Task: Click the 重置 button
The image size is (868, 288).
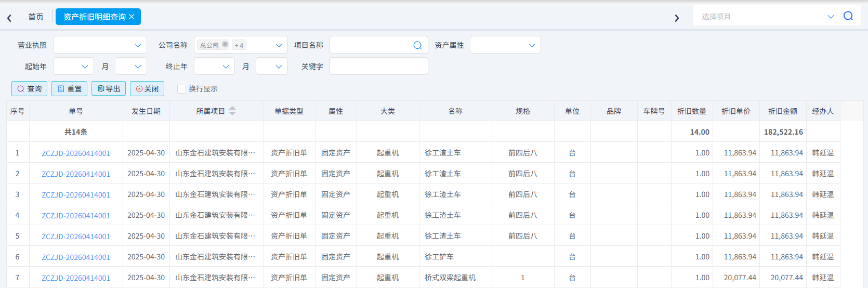Action: 69,89
